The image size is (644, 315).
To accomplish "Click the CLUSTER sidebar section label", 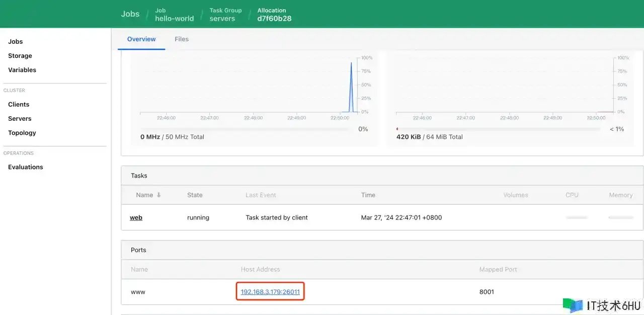I will click(x=14, y=91).
